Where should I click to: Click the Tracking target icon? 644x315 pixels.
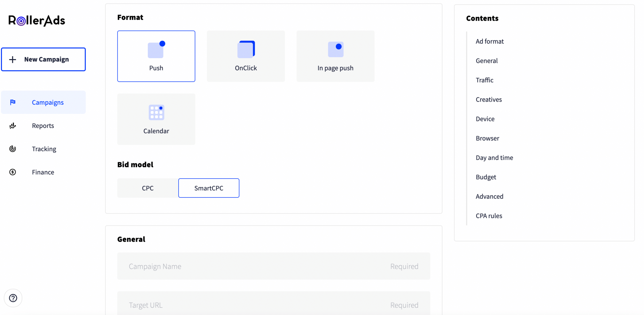pyautogui.click(x=13, y=149)
